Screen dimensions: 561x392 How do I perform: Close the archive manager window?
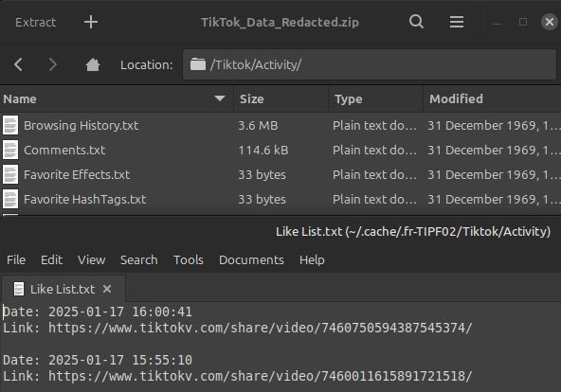click(550, 22)
